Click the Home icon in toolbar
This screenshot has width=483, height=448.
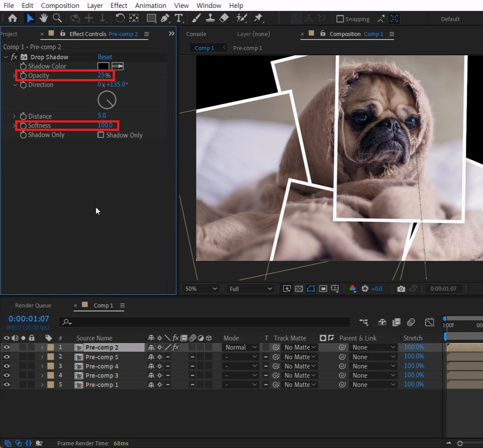point(12,18)
